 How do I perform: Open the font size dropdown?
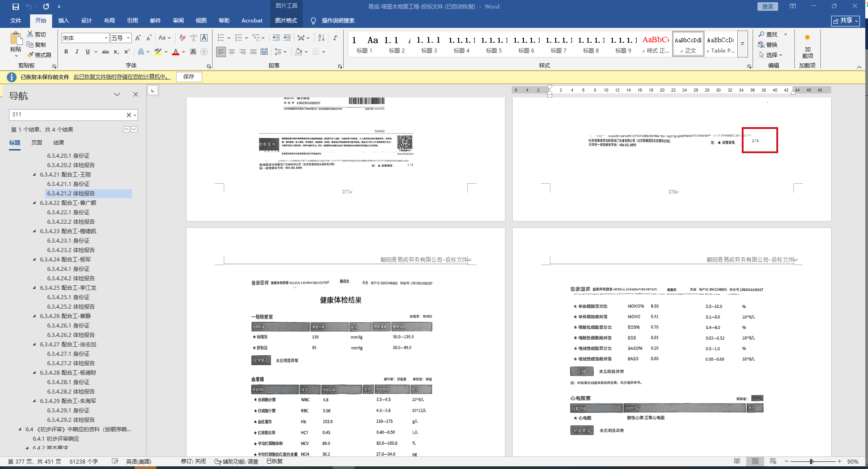point(128,38)
